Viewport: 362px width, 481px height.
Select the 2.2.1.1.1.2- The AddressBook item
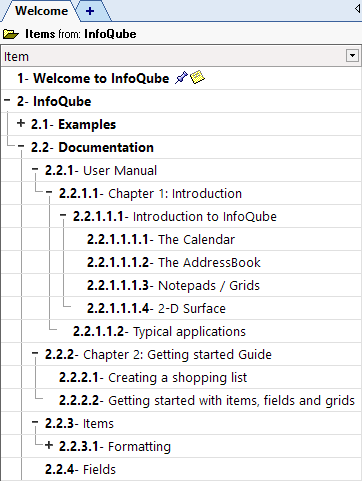(x=174, y=262)
